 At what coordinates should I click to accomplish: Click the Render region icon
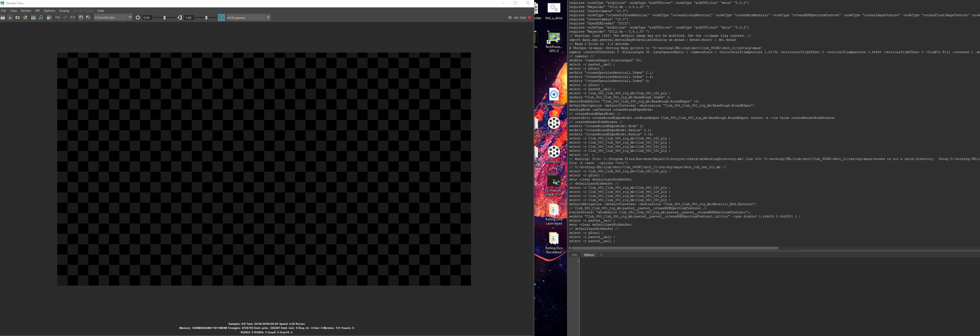click(x=10, y=18)
